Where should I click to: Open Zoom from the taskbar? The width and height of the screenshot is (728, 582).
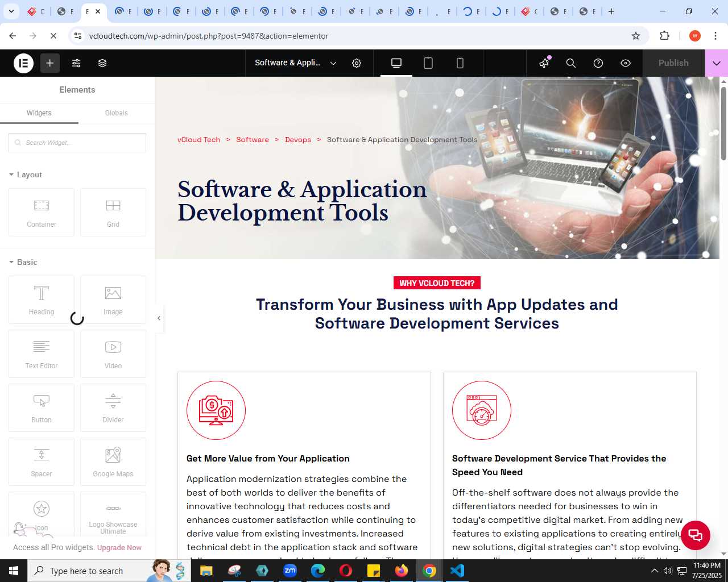pos(290,571)
